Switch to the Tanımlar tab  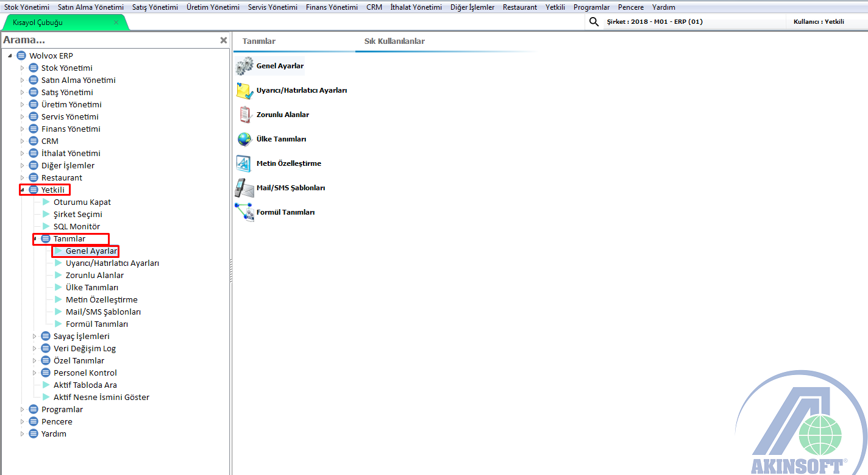tap(259, 41)
